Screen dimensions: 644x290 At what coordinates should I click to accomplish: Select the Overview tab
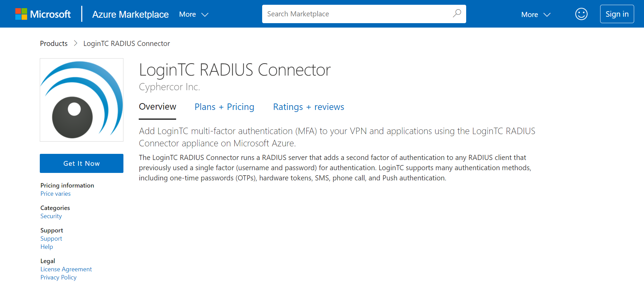click(x=157, y=107)
